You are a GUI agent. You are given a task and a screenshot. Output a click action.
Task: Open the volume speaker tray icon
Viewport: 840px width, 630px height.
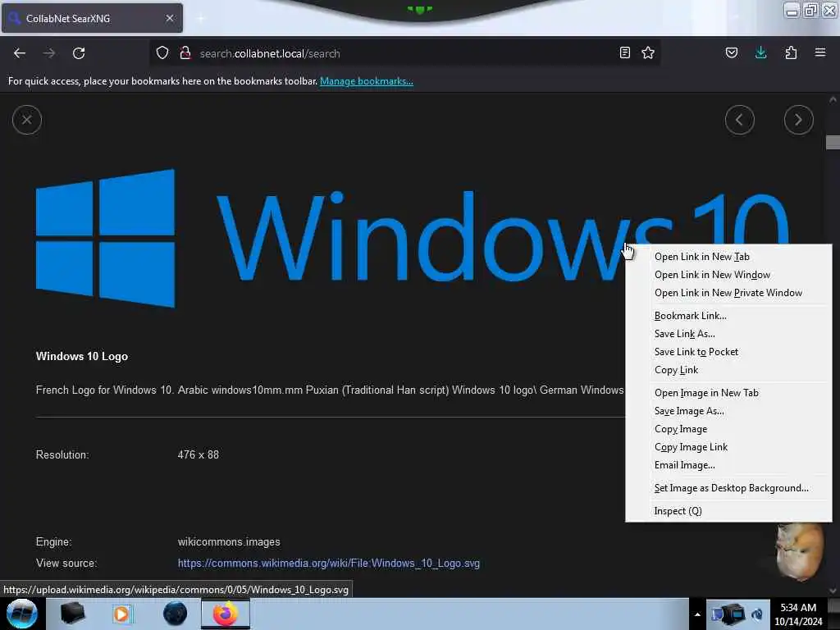(x=757, y=614)
